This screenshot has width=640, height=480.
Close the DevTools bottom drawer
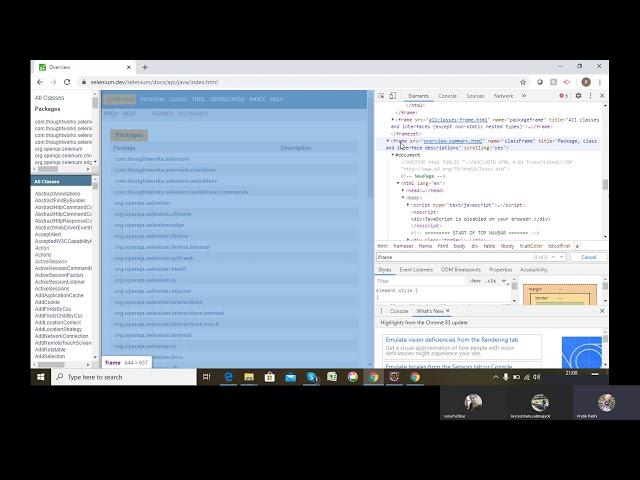pos(602,311)
